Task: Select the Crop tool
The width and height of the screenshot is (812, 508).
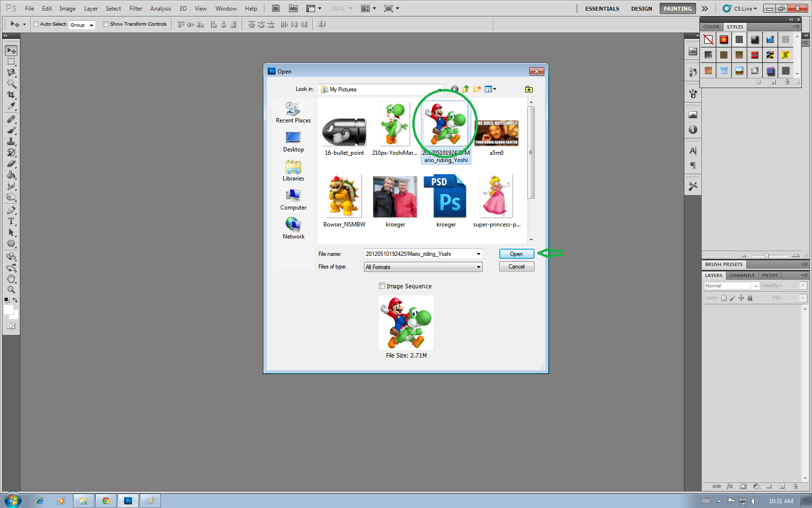Action: click(11, 95)
